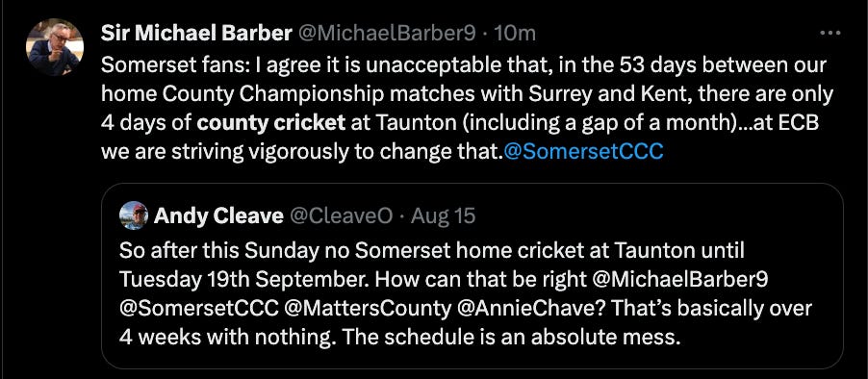Click the @MattersCounty mention
Viewport: 868px width, 379px height.
[x=368, y=308]
